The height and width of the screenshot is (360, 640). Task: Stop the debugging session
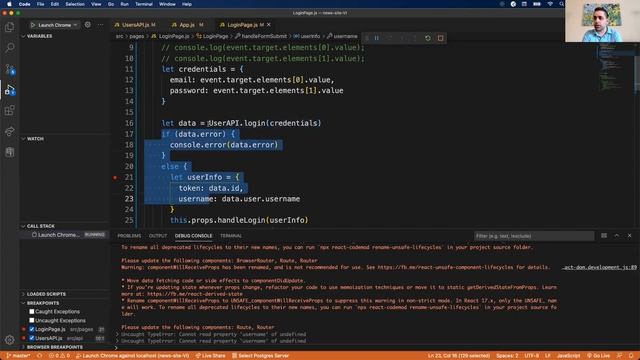440,38
